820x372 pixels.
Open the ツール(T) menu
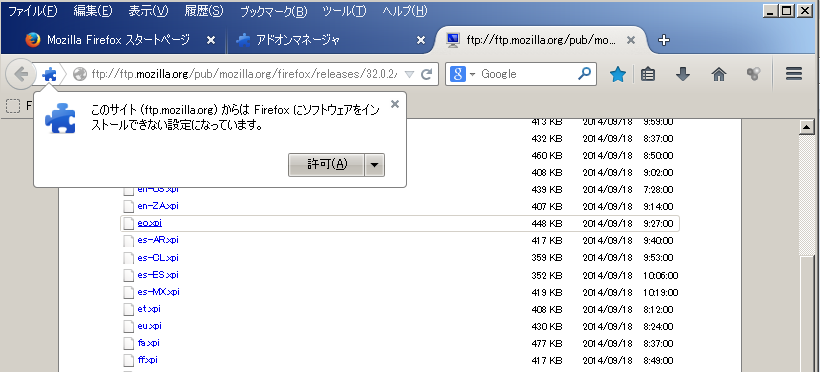tap(344, 11)
